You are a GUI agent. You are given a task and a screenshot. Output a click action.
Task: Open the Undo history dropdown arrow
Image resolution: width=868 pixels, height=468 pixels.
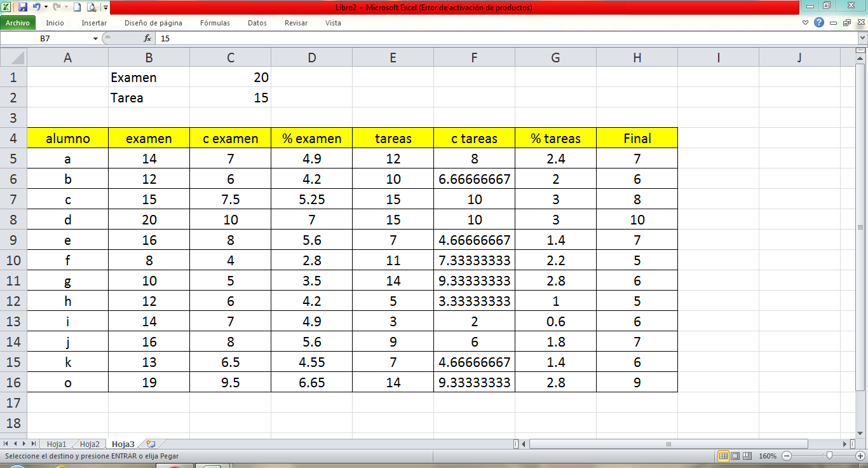point(46,7)
